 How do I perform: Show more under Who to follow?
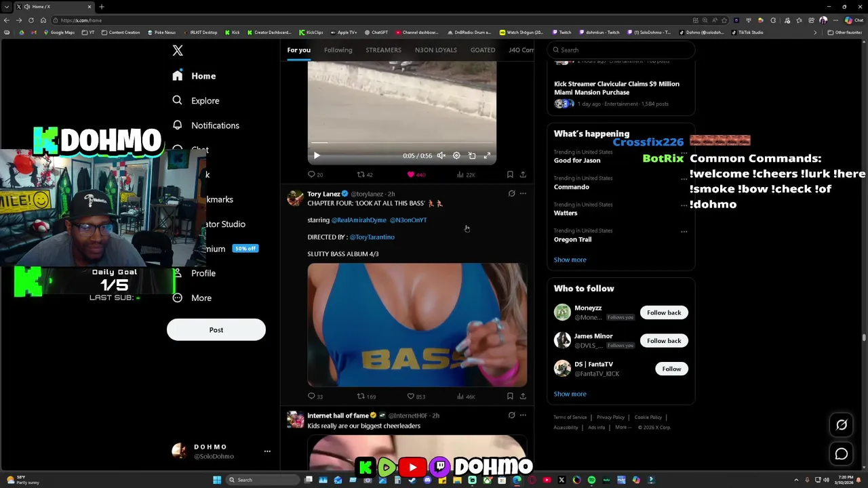(570, 394)
